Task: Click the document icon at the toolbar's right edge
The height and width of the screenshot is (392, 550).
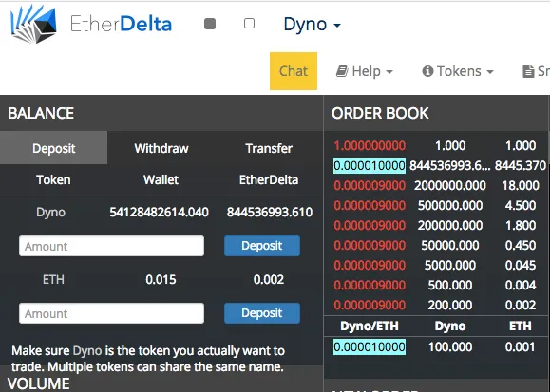Action: [x=528, y=71]
